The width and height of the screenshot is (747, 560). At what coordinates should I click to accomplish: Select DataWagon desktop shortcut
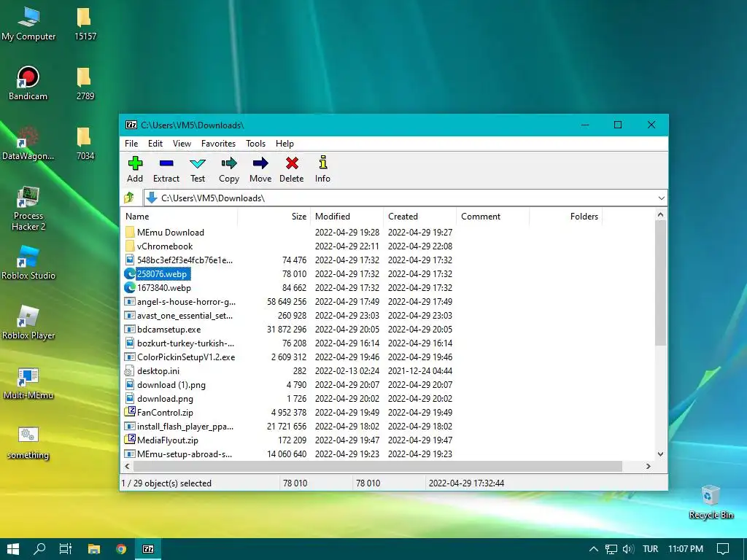[x=28, y=144]
